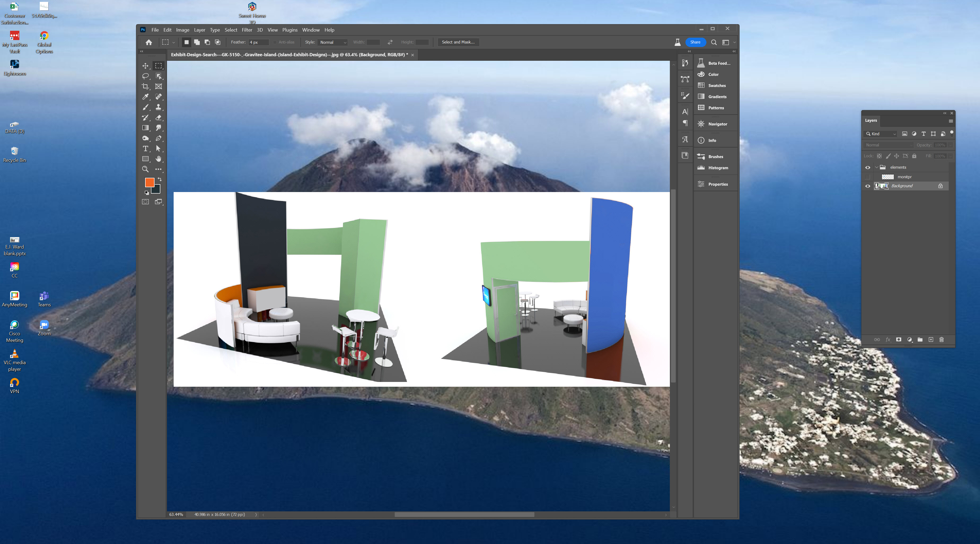
Task: Click the Share button
Action: click(x=695, y=42)
